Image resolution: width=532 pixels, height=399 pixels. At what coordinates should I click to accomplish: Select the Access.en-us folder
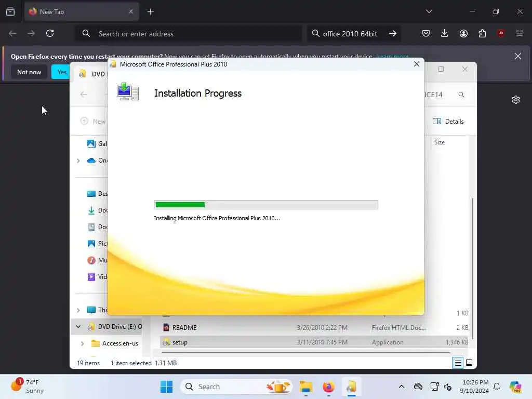click(115, 343)
